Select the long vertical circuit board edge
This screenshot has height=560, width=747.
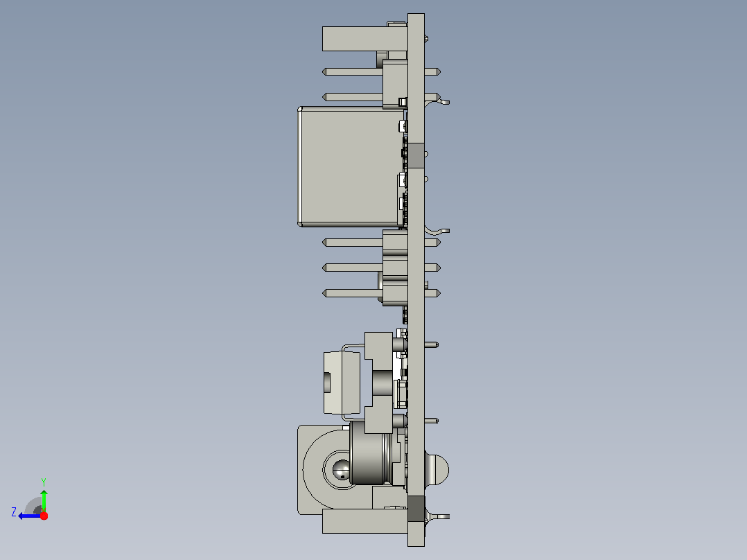[416, 280]
